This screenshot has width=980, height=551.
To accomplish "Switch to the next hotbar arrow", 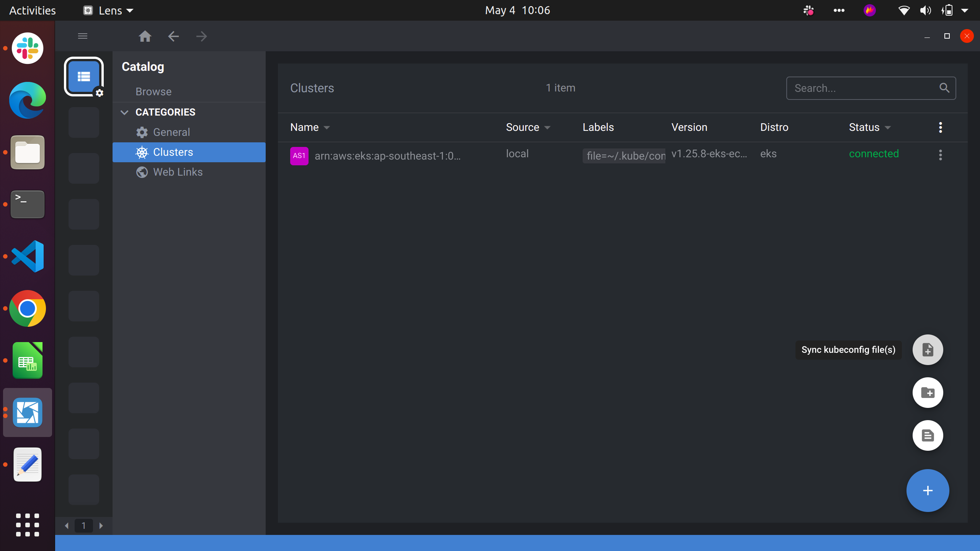I will click(x=101, y=526).
